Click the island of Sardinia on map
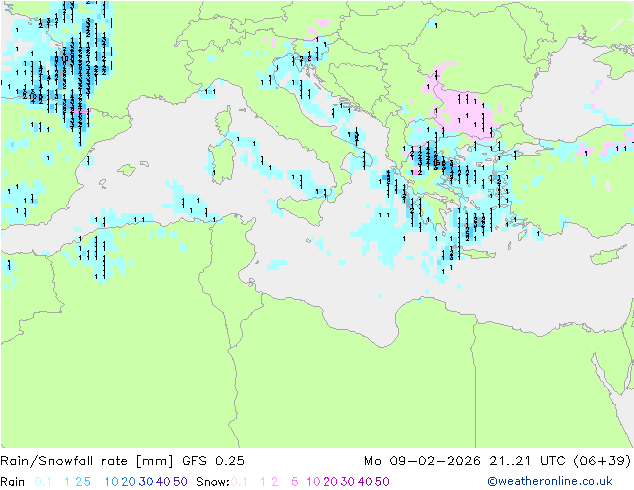This screenshot has width=634, height=490. pyautogui.click(x=222, y=161)
